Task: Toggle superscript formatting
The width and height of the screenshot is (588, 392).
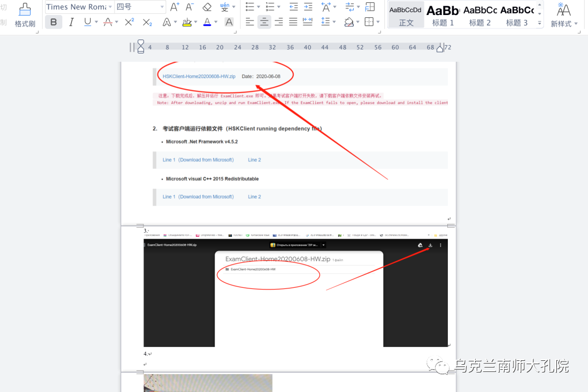Action: coord(130,22)
